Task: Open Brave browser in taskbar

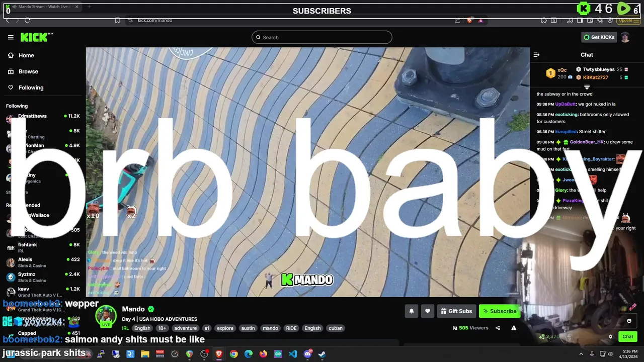Action: (x=219, y=354)
